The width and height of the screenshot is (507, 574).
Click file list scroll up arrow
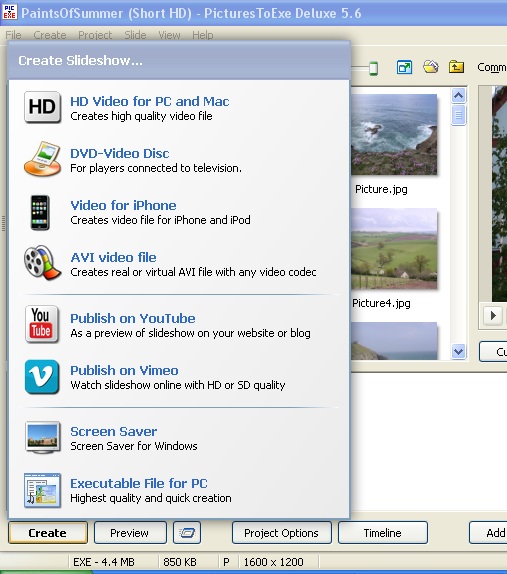(458, 96)
